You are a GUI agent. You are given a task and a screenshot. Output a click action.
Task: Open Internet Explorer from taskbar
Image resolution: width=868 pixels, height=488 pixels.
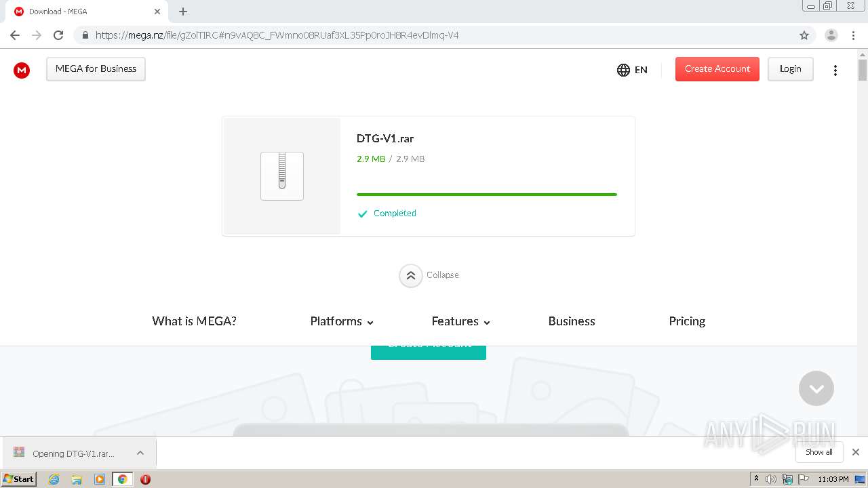tap(54, 479)
